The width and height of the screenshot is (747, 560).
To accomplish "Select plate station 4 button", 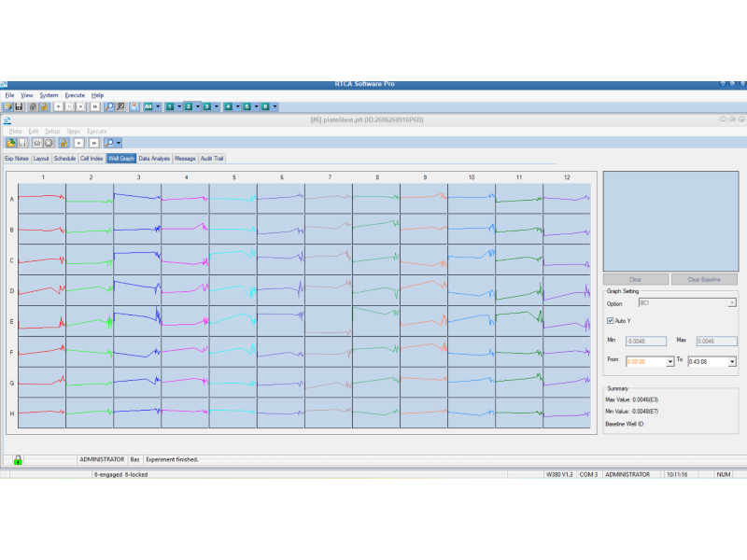I will coord(228,106).
